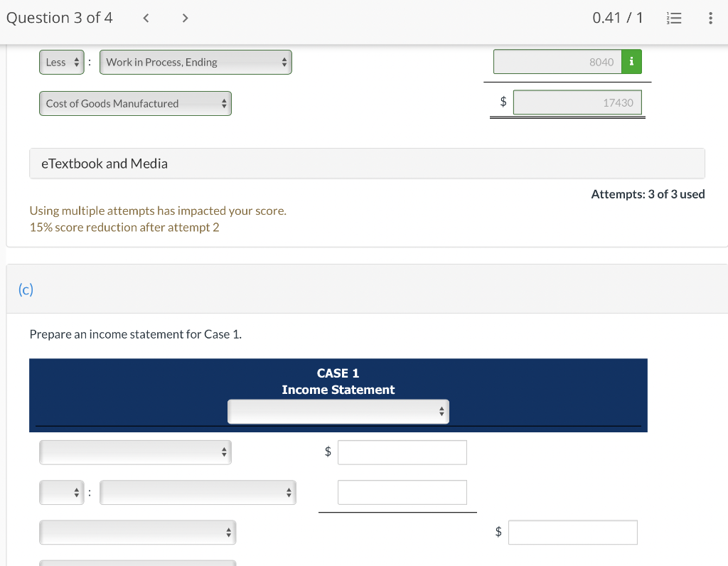Open the three-dot overflow menu
728x566 pixels.
click(x=710, y=18)
